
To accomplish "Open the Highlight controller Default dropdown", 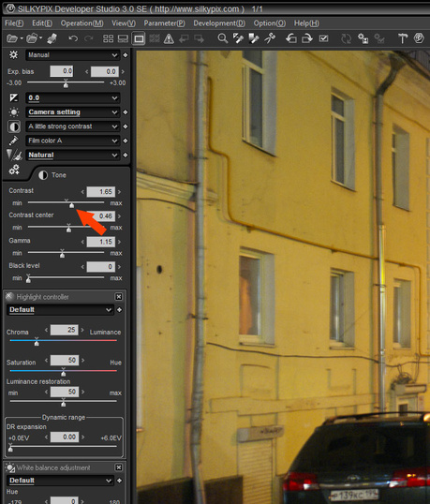I will click(x=60, y=310).
